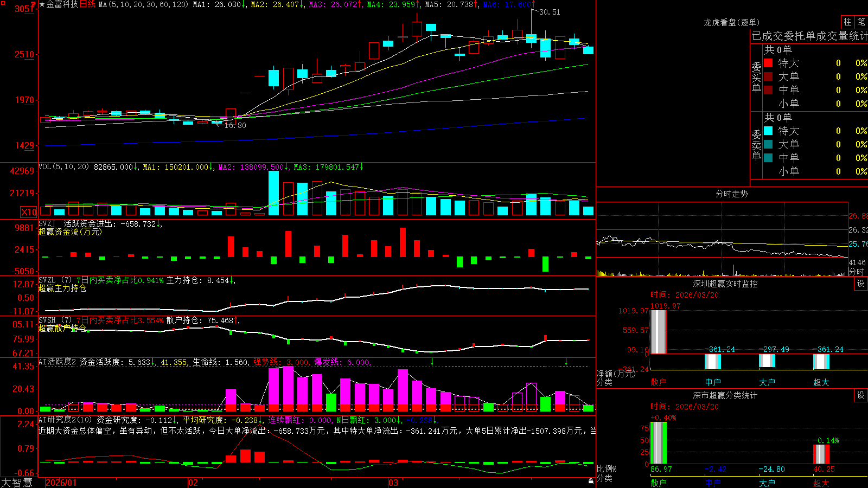This screenshot has width=868, height=488.
Task: Click the X10 volume multiplier box
Action: [29, 212]
